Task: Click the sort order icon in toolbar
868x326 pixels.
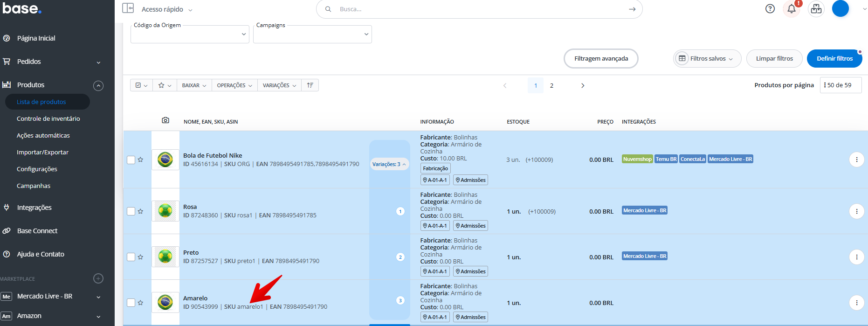Action: pyautogui.click(x=310, y=85)
